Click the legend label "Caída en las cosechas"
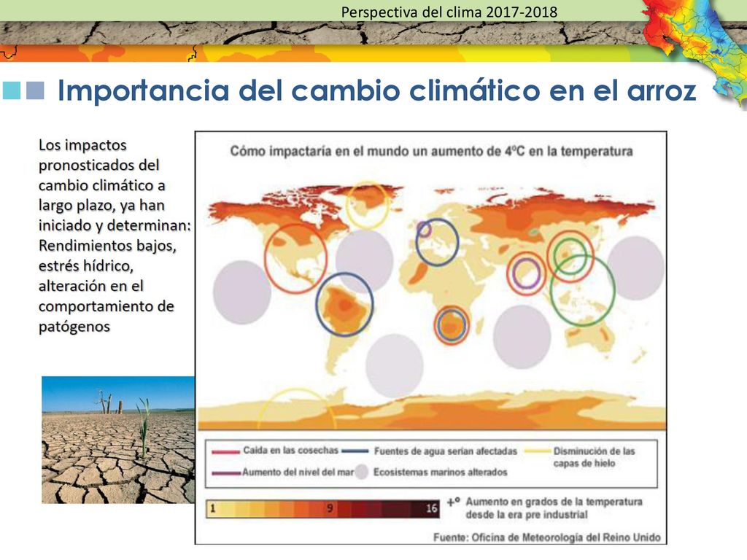Screen dimensions: 747x560 pos(290,450)
